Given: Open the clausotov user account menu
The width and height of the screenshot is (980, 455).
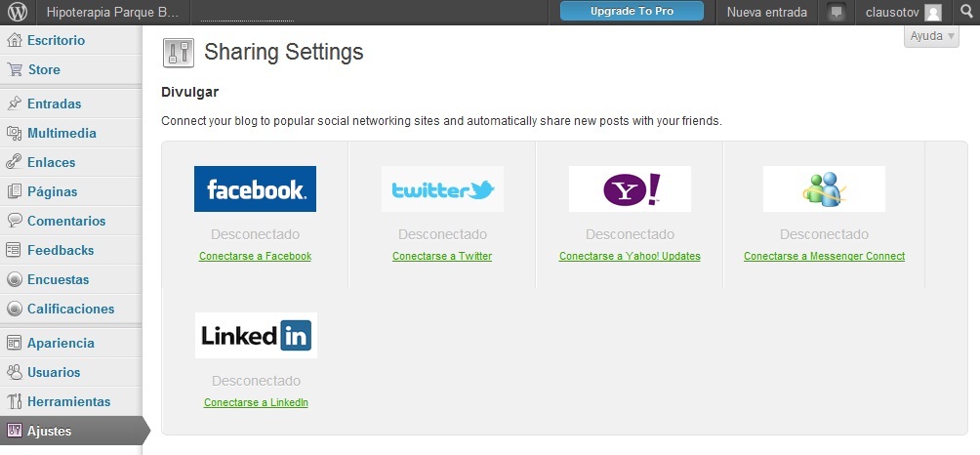Looking at the screenshot, I should [x=903, y=13].
